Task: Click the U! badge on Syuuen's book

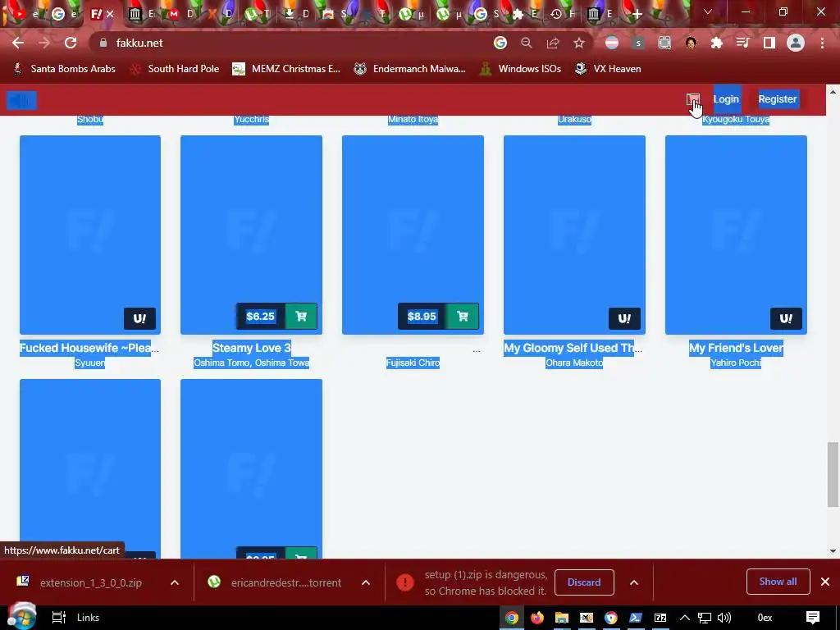Action: coord(139,318)
